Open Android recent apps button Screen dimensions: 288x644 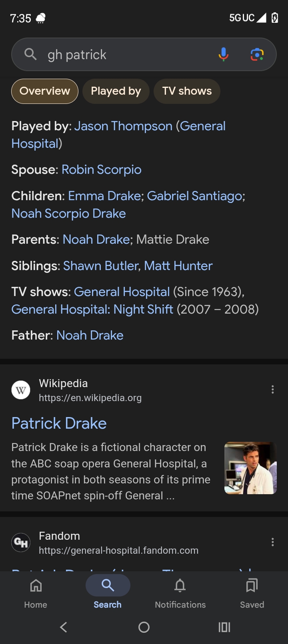pos(224,627)
